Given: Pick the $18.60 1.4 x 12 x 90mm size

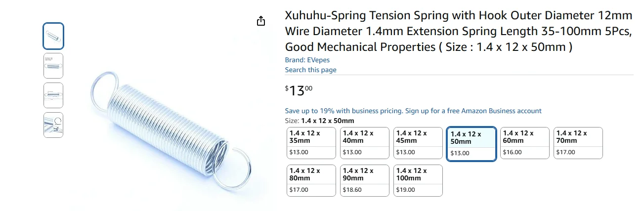Looking at the screenshot, I should coord(365,180).
